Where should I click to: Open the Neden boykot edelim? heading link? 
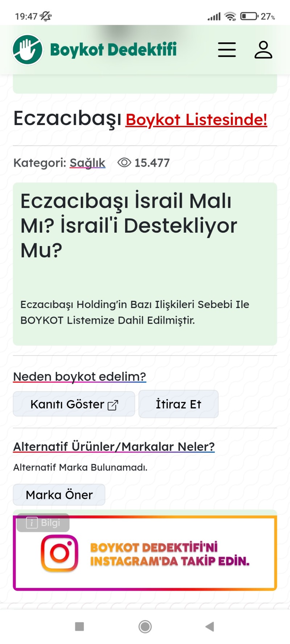79,377
